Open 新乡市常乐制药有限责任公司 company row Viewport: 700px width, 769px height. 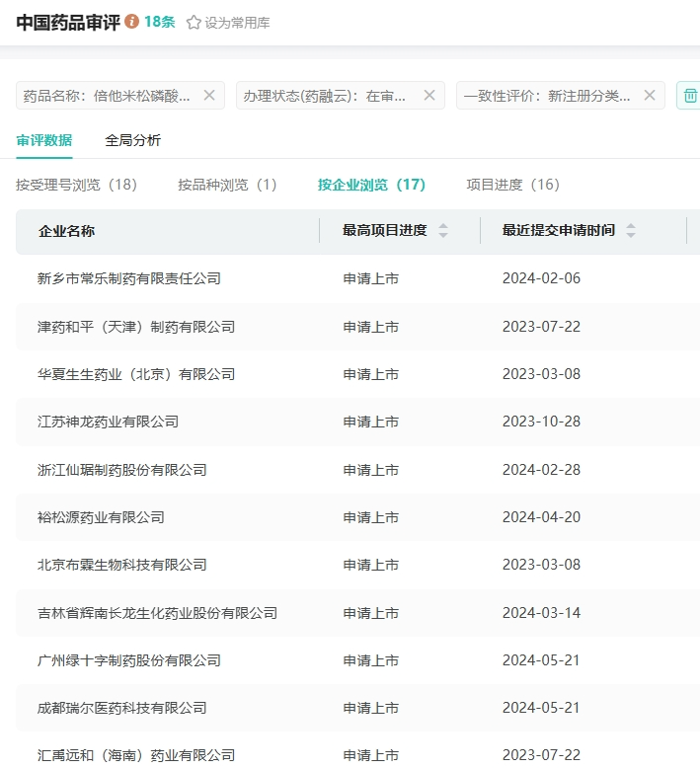click(129, 278)
